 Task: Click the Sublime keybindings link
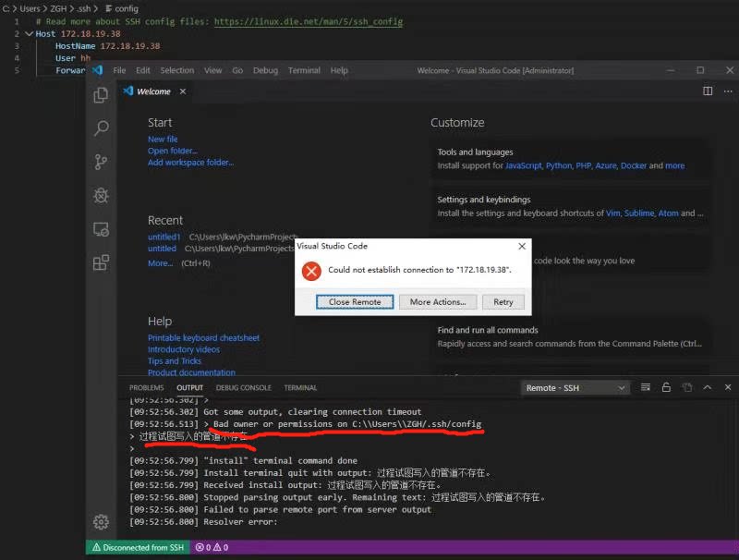tap(639, 213)
